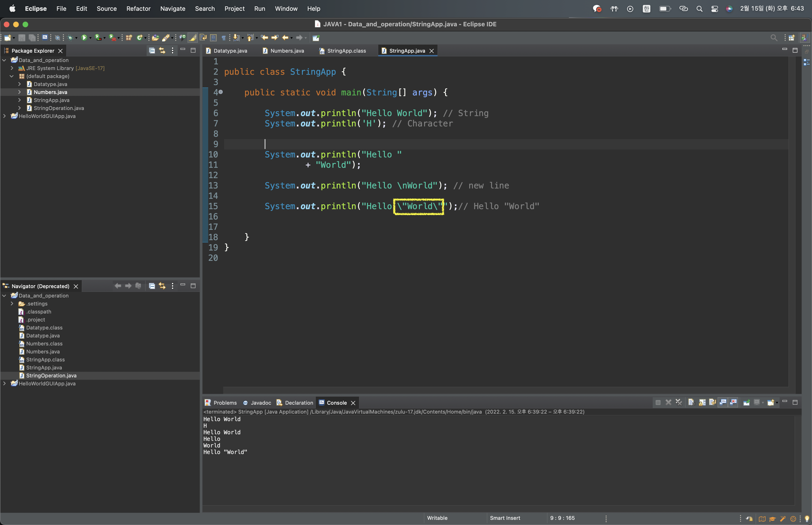Click the green Run button in toolbar

click(x=84, y=38)
